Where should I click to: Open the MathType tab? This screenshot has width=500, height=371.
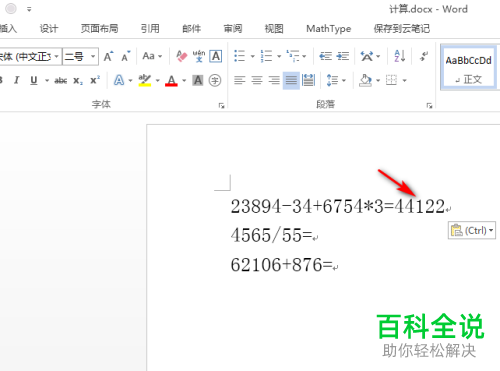328,29
